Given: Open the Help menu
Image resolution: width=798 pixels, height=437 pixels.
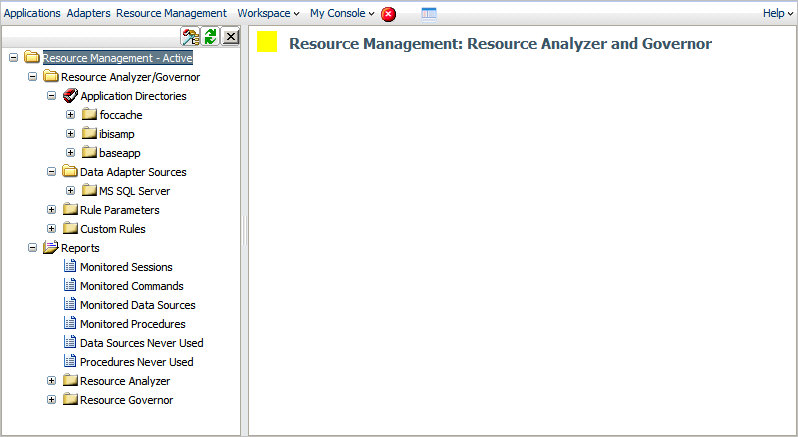Looking at the screenshot, I should [x=776, y=14].
